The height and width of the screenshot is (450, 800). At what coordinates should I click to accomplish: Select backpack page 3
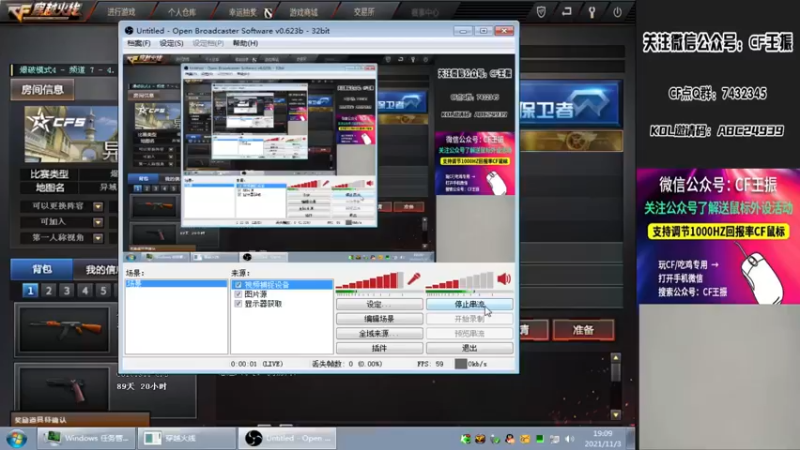tap(67, 291)
